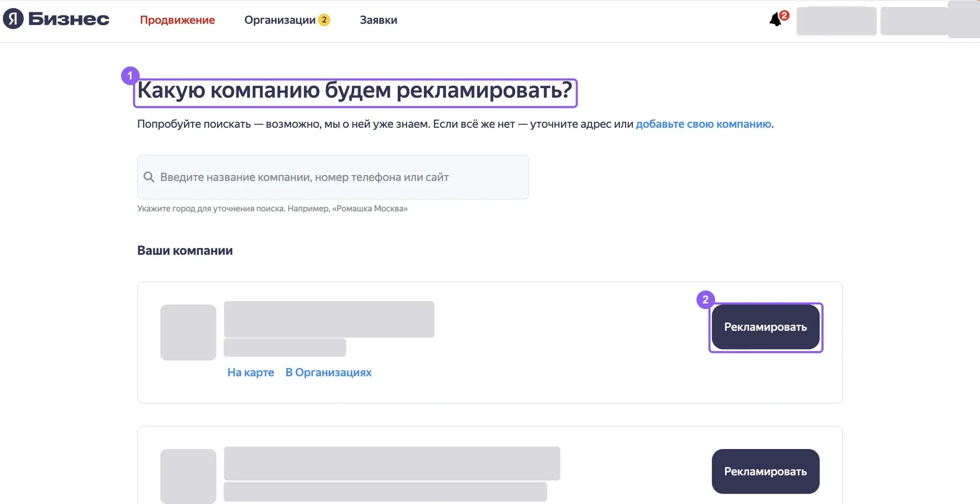980x504 pixels.
Task: Click the hint text 'Укажите город для уточнения поиска'
Action: [211, 208]
